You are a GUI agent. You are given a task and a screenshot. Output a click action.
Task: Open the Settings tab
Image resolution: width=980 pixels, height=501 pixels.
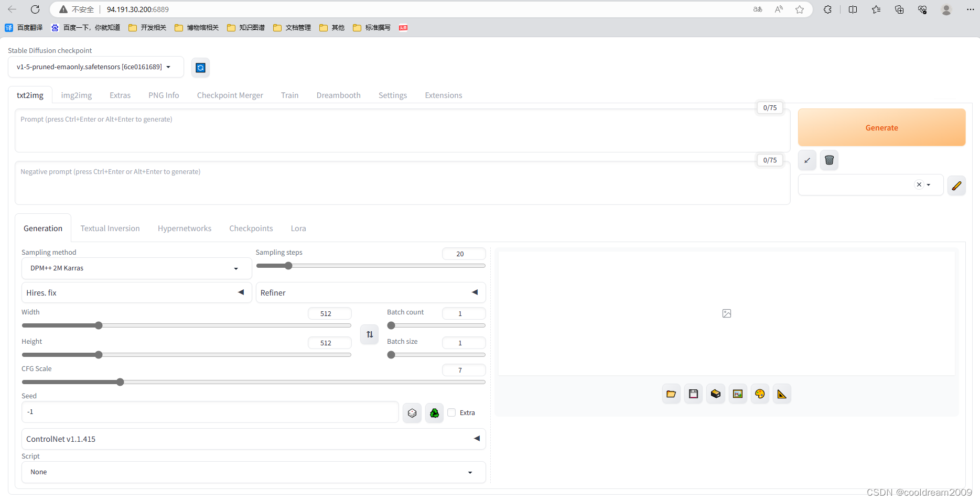tap(393, 95)
